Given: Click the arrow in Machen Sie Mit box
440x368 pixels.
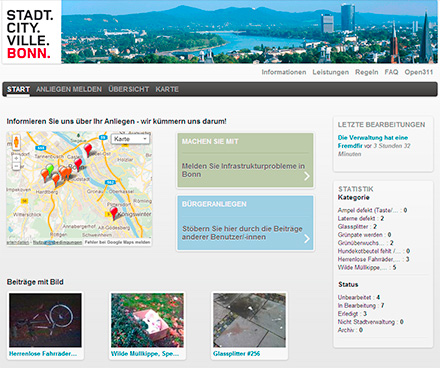Looking at the screenshot, I should coord(307,176).
